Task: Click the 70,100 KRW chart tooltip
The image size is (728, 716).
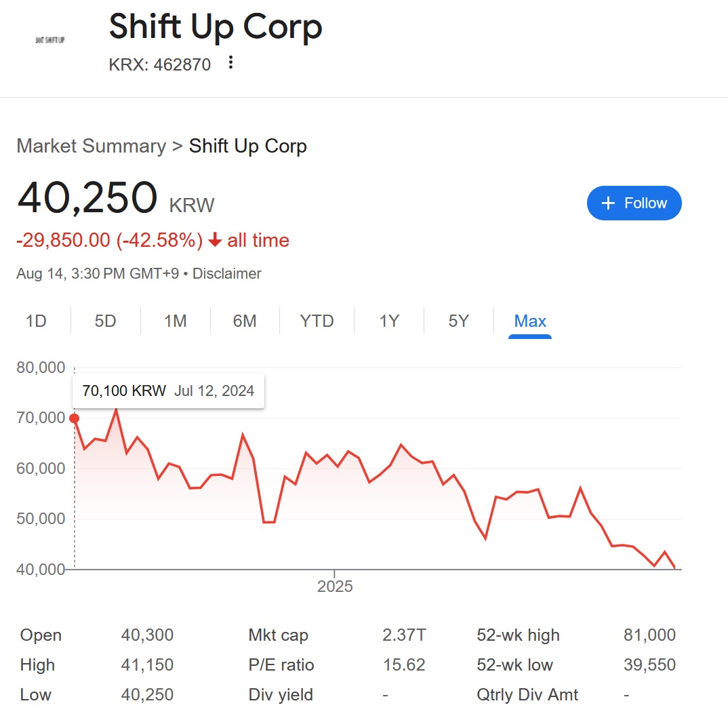Action: coord(168,391)
